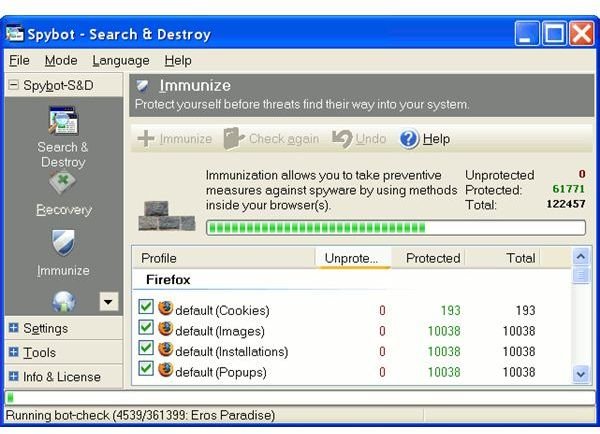The height and width of the screenshot is (434, 600).
Task: Click the plus icon on Immunize toolbar button
Action: pos(146,139)
